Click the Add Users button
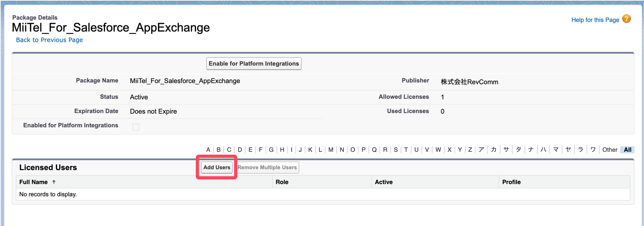 tap(216, 167)
